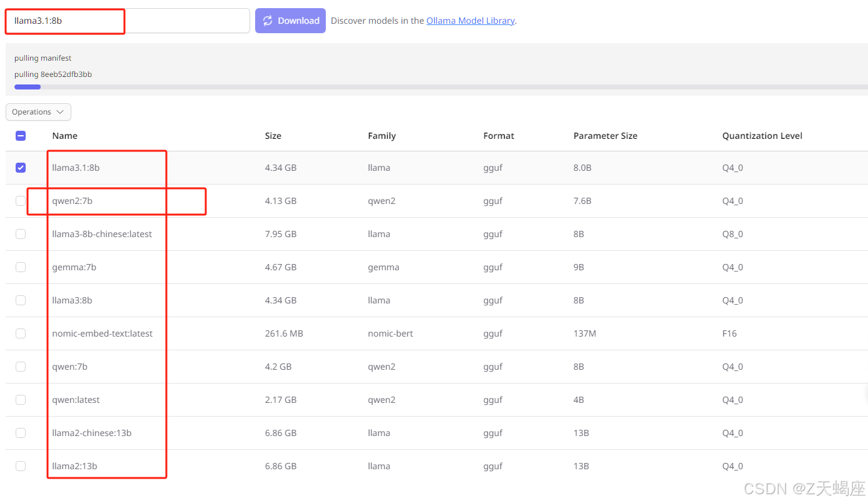Screen dimensions: 868x503
Task: Check the qwen:latest row checkbox
Action: click(x=21, y=400)
